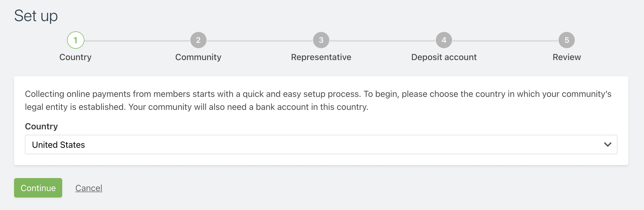Open the Representative step label
The image size is (644, 210).
point(321,57)
